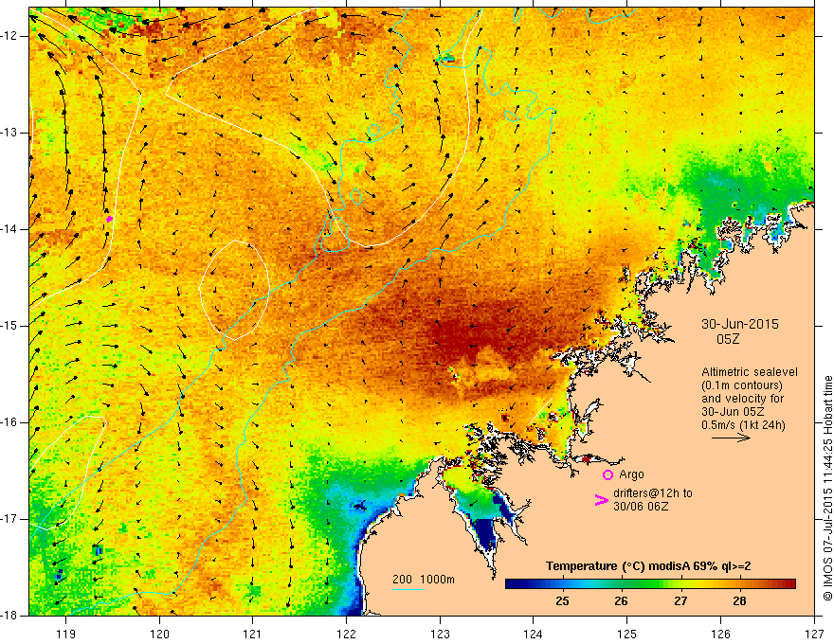Click the 'drifters@12h to' legend text
The width and height of the screenshot is (834, 644).
coord(653,493)
